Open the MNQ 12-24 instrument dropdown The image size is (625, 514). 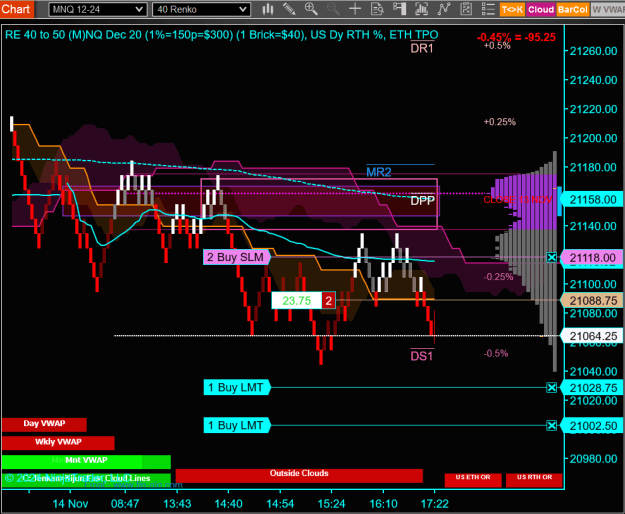pyautogui.click(x=98, y=9)
